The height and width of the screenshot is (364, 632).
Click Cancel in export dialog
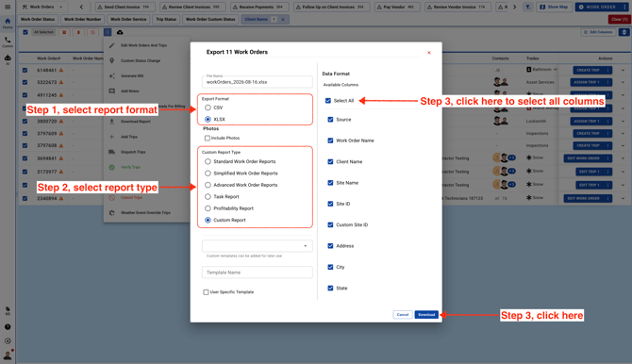click(403, 315)
